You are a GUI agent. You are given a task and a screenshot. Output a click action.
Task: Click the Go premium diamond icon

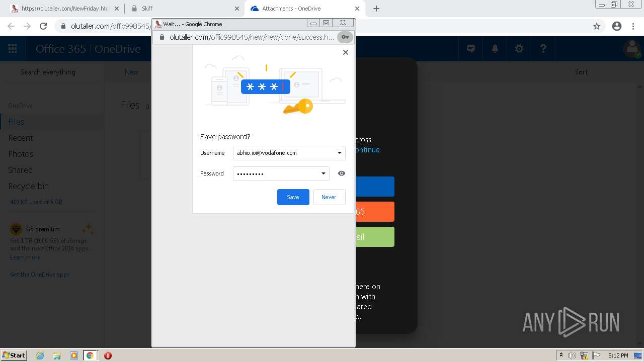[16, 229]
